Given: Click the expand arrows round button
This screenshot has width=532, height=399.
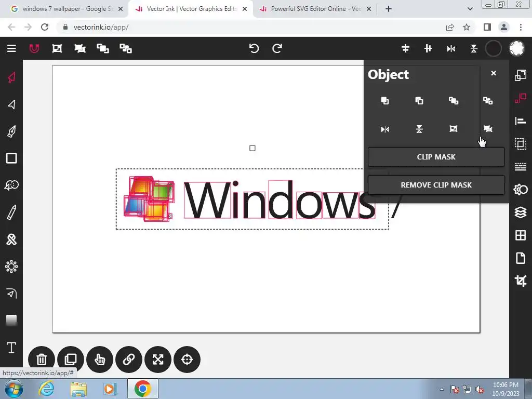Looking at the screenshot, I should pos(158,360).
